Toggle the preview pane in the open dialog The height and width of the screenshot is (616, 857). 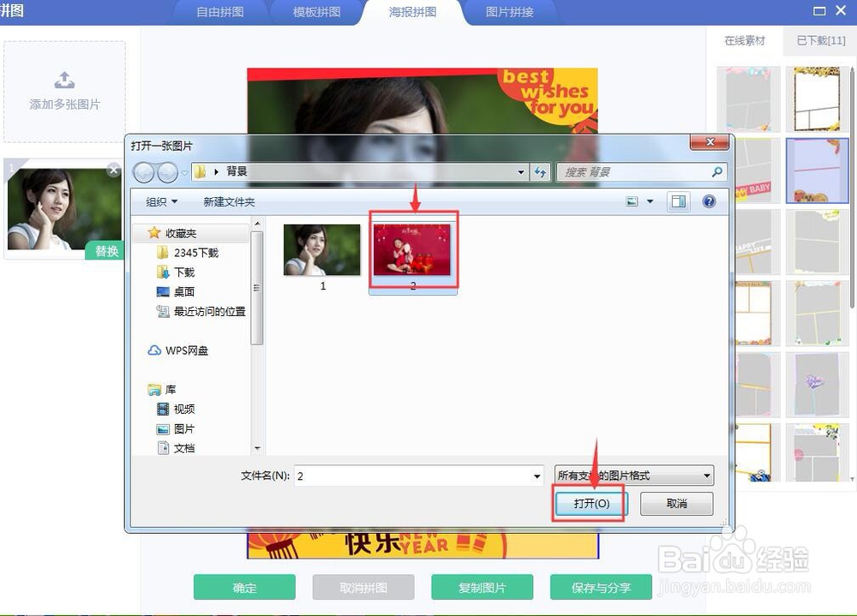pyautogui.click(x=678, y=201)
